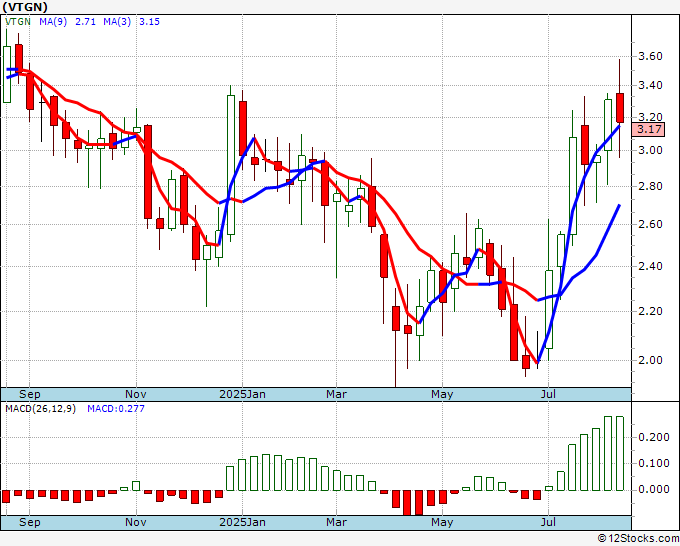Click the 2.60 price axis label
Viewport: 680px width, 546px height.
650,224
